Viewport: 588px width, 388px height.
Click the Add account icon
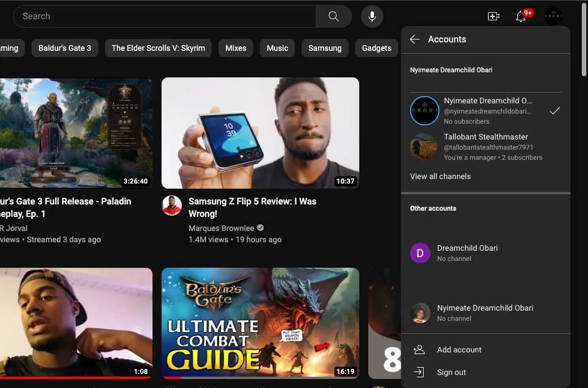coord(419,350)
